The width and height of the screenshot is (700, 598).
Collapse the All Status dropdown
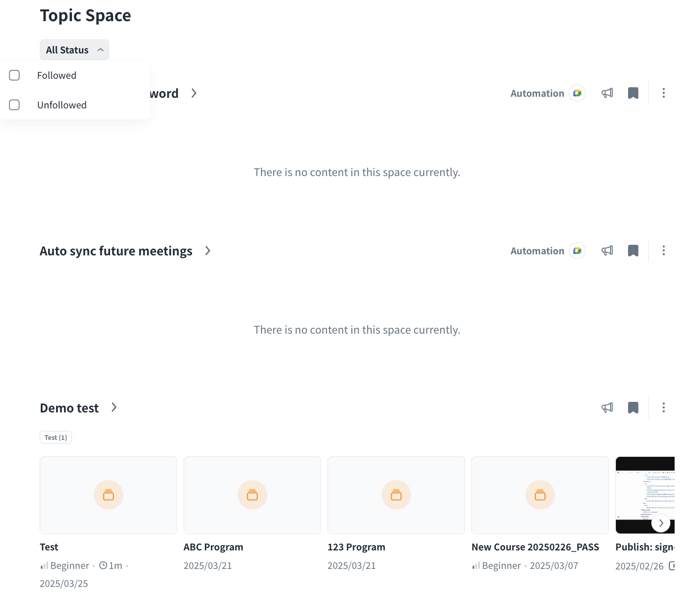click(x=75, y=50)
